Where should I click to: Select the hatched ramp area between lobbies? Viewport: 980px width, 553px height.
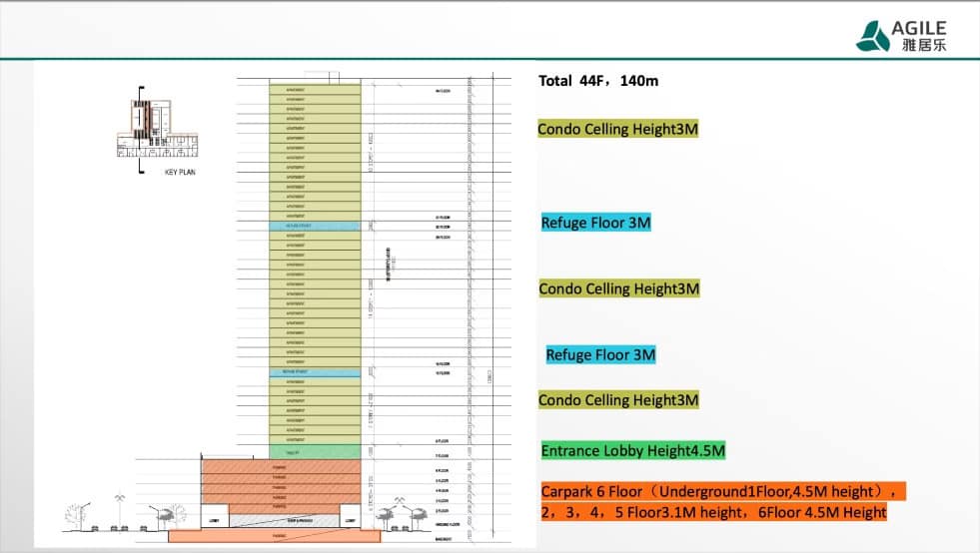click(284, 520)
